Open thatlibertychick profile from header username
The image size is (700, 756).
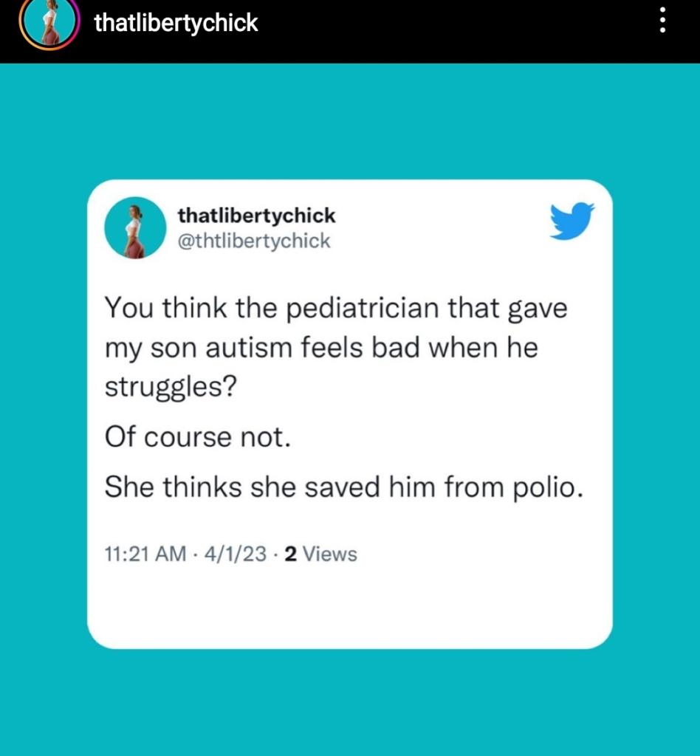tap(176, 23)
